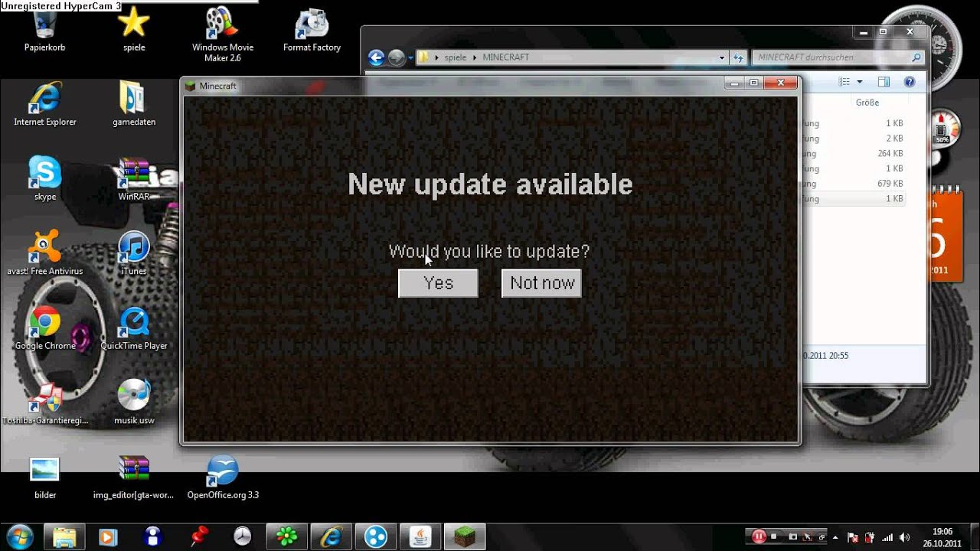
Task: Switch to Internet Explorer in taskbar
Action: pos(332,536)
